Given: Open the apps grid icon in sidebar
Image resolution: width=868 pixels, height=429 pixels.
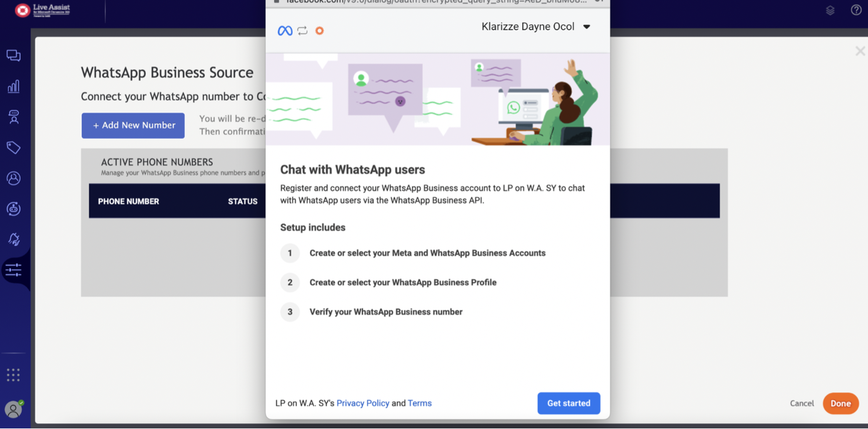Looking at the screenshot, I should pyautogui.click(x=13, y=375).
